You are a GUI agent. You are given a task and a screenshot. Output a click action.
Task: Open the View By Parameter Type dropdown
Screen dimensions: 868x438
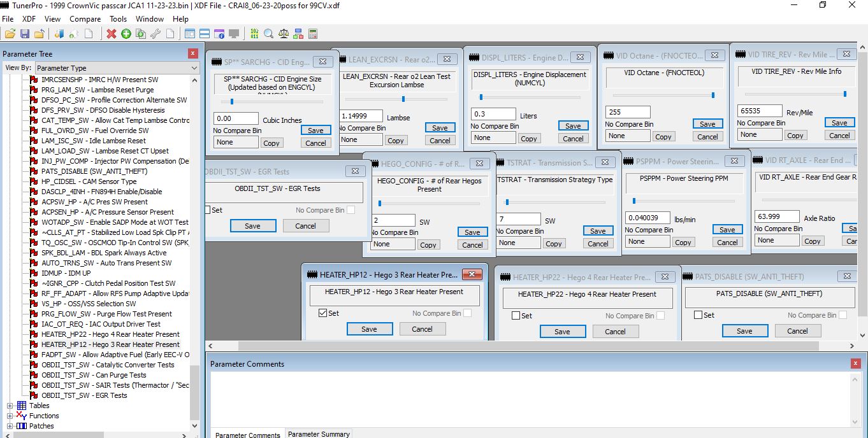[117, 68]
